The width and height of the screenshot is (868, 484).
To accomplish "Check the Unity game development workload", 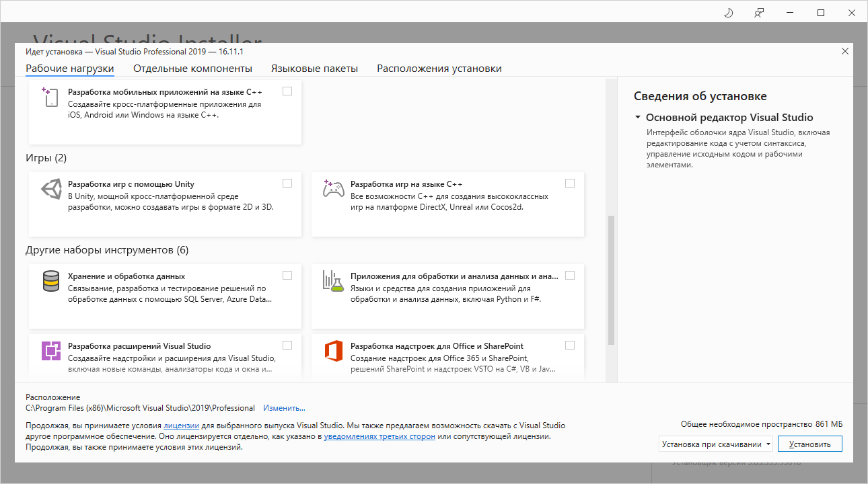I will [287, 184].
